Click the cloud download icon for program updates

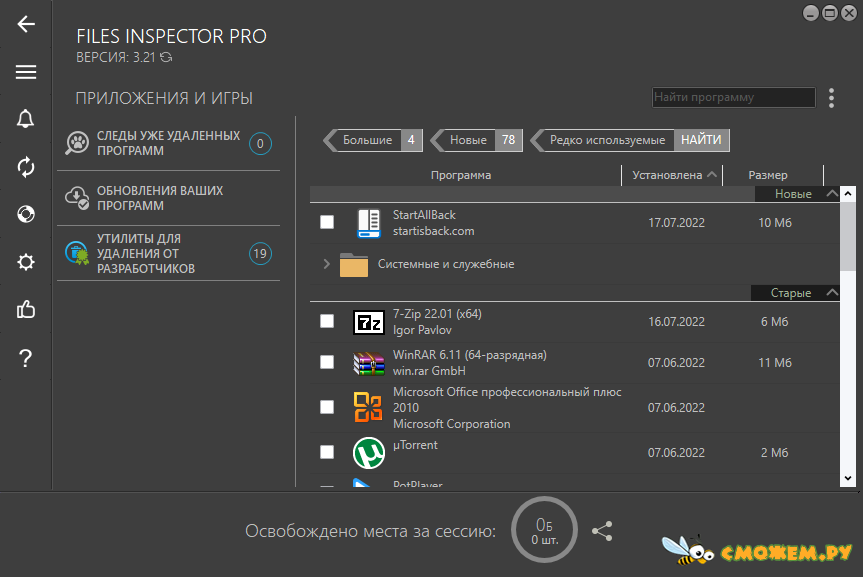pos(77,198)
